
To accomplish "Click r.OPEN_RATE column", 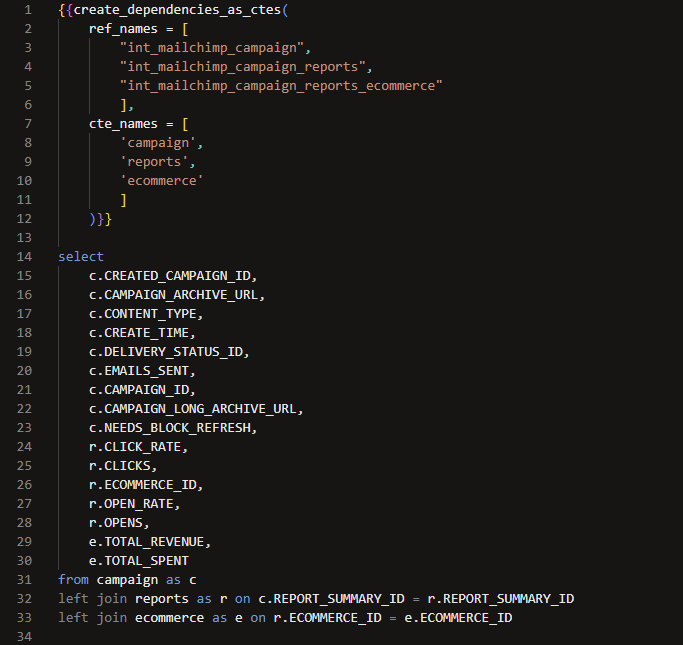I will (x=132, y=504).
